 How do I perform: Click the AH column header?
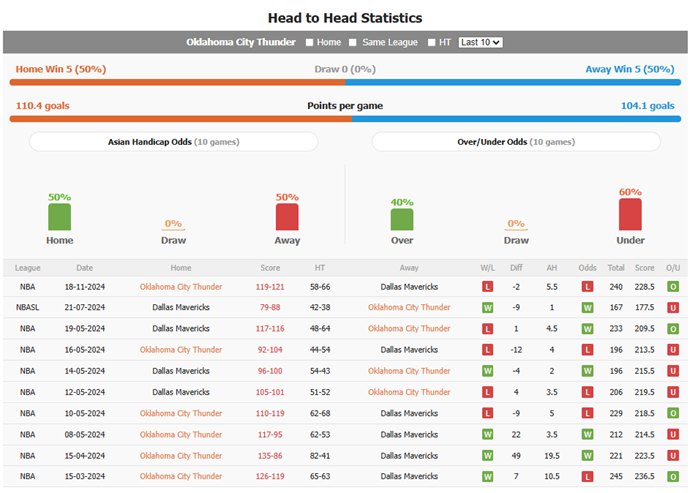[x=552, y=268]
